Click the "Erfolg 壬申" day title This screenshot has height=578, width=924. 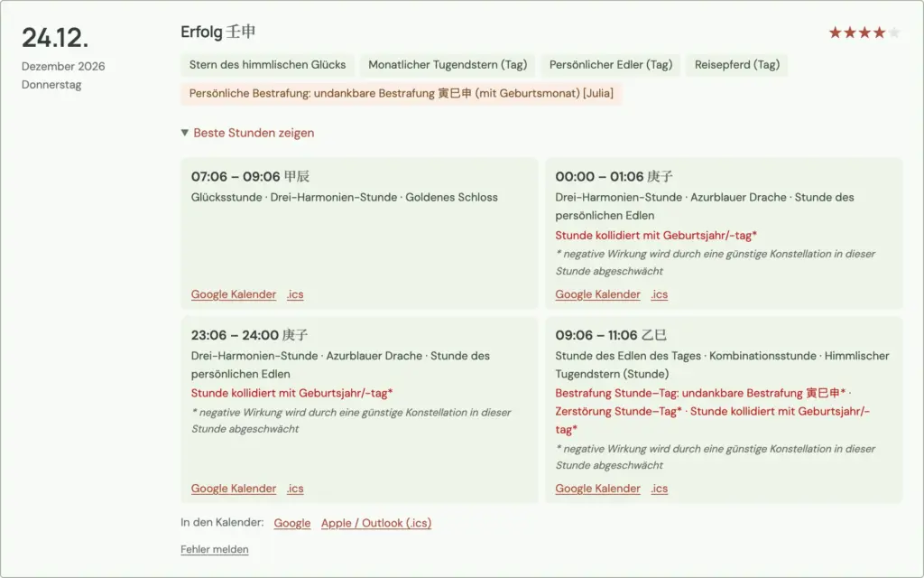218,32
